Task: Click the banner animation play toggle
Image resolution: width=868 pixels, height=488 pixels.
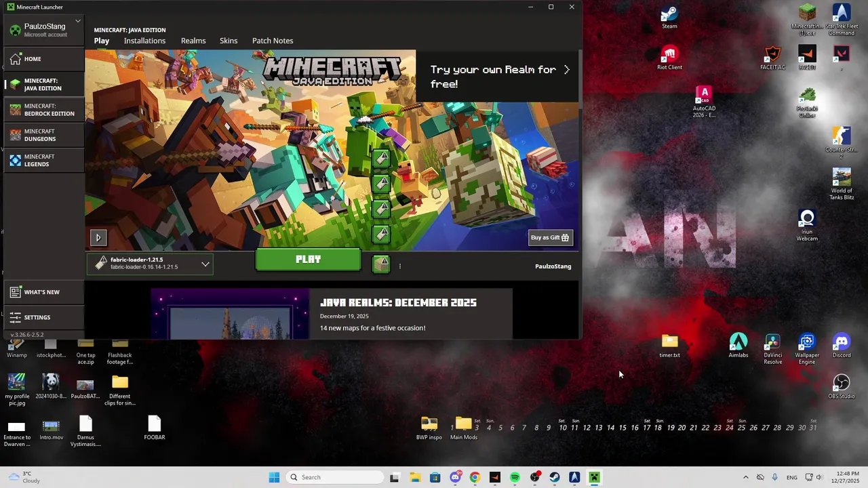Action: (98, 237)
